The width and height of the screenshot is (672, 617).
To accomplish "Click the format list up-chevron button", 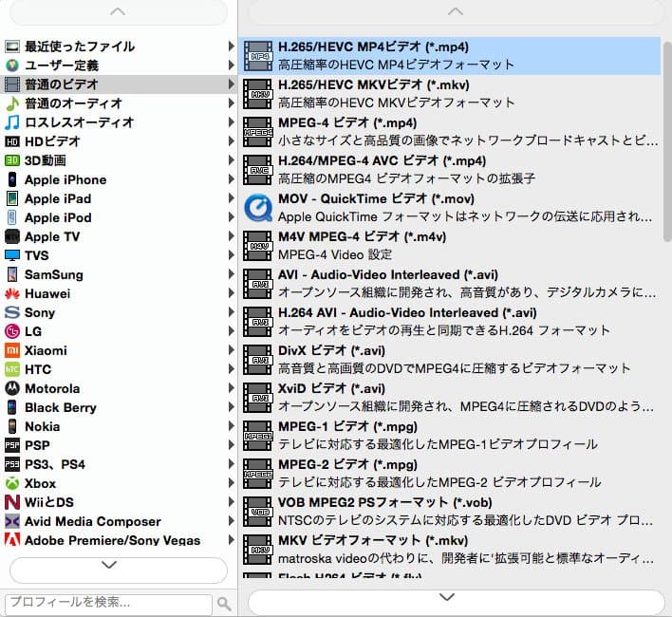I will coord(456,12).
